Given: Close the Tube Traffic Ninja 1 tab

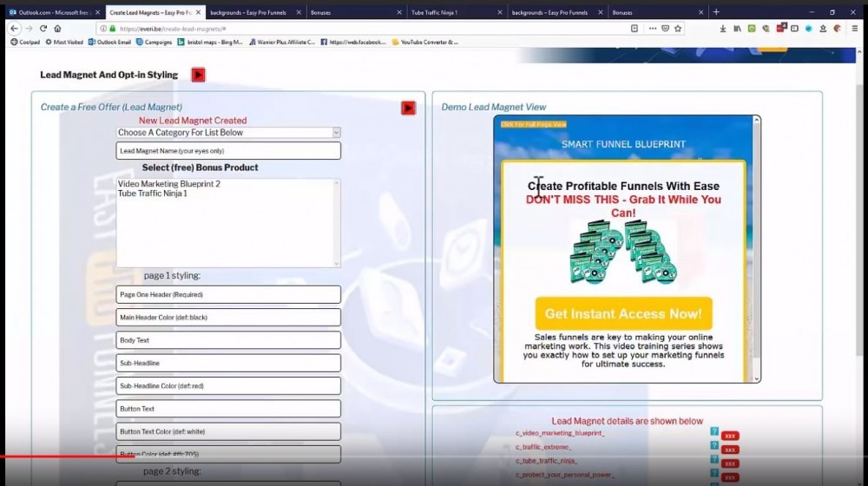Looking at the screenshot, I should tap(500, 12).
